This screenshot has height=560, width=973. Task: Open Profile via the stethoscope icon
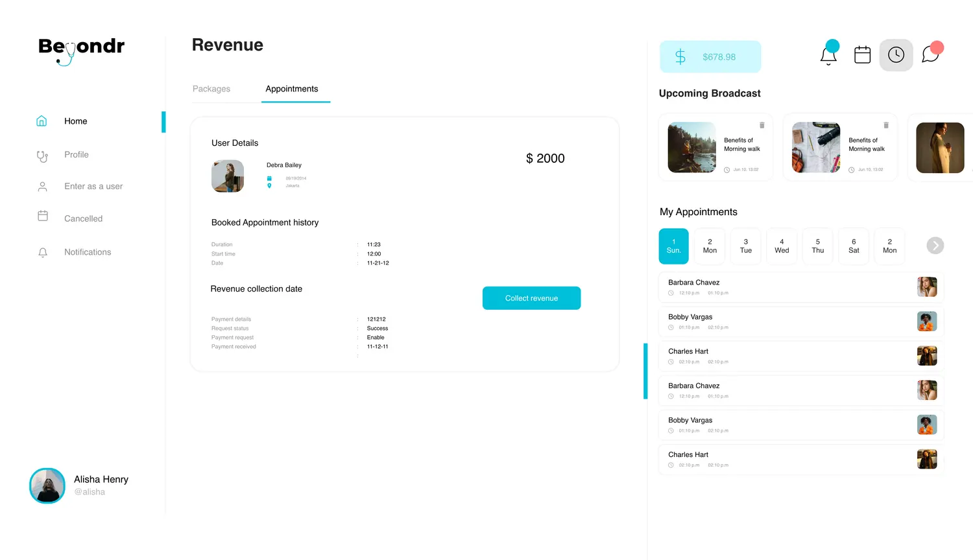tap(42, 156)
